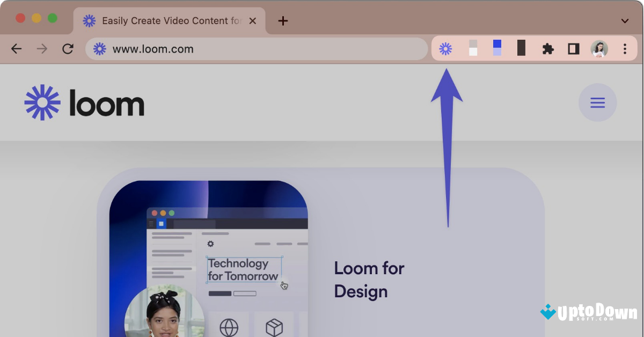The height and width of the screenshot is (337, 644).
Task: Click the blue swatch extension icon
Action: (496, 48)
